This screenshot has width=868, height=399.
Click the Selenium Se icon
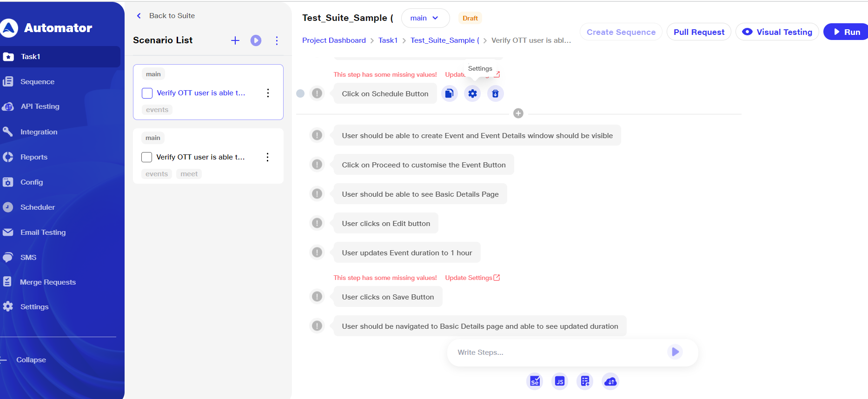(x=535, y=381)
